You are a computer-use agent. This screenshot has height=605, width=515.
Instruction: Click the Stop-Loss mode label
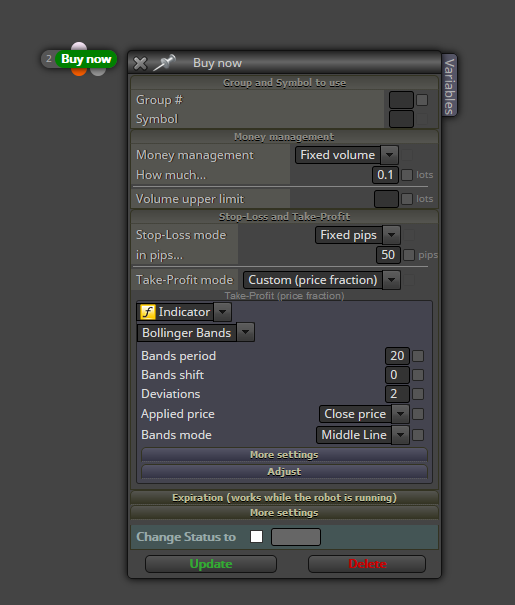pos(181,235)
